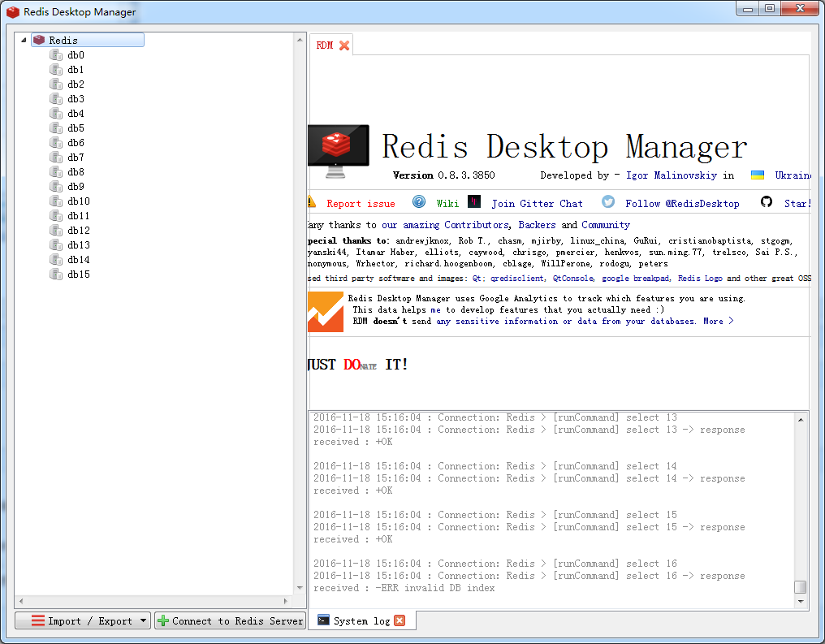Click the GitHub octocat icon
This screenshot has width=825, height=644.
pyautogui.click(x=767, y=201)
